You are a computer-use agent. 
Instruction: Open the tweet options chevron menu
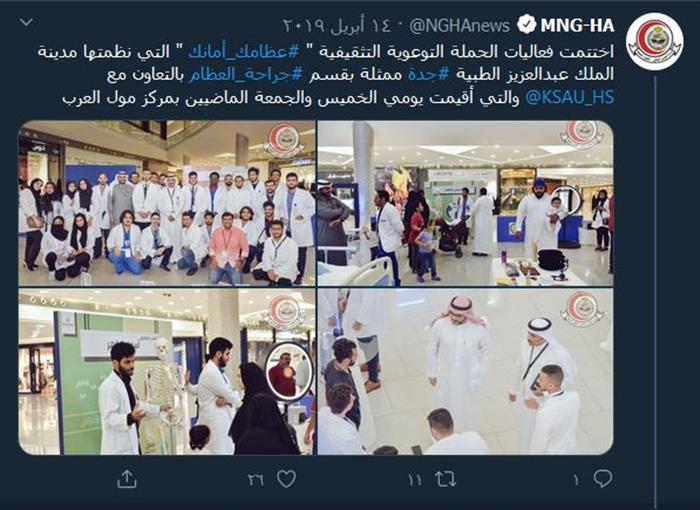pos(26,21)
